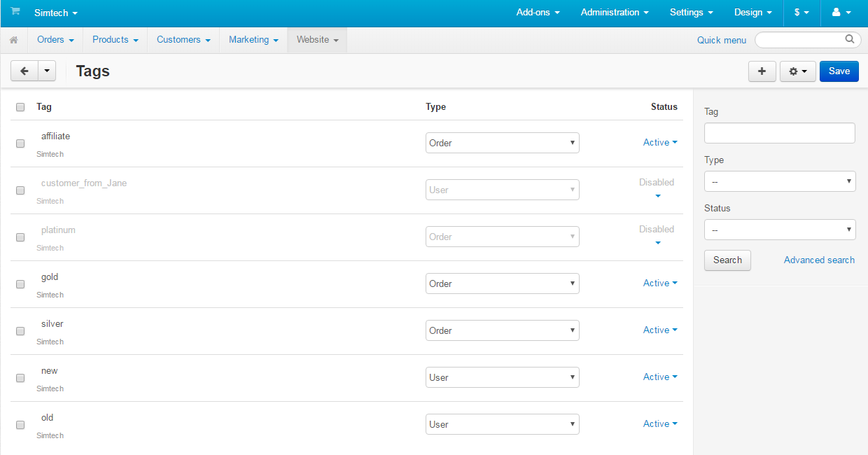Open Type dropdown for new tag
This screenshot has width=868, height=455.
tap(503, 377)
